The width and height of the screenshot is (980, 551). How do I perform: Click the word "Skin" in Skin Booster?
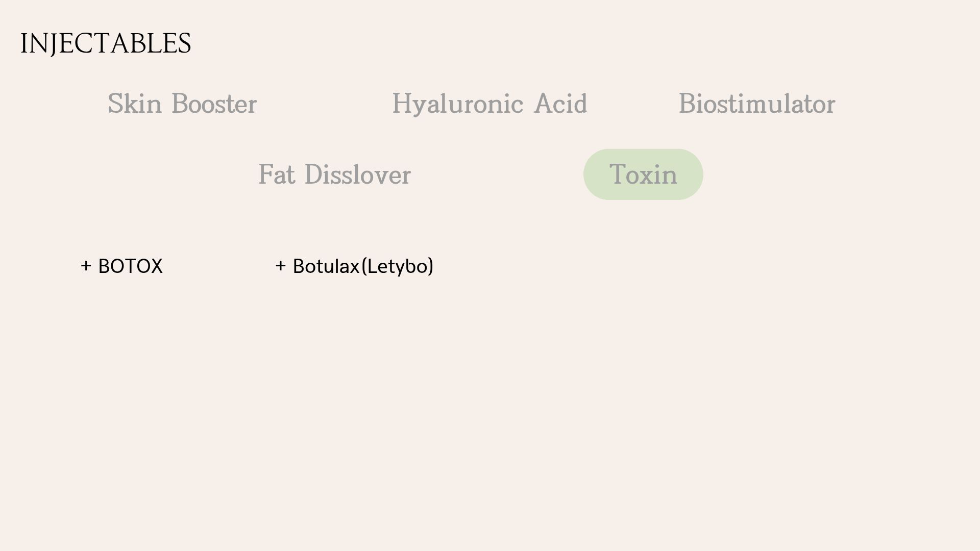click(134, 104)
